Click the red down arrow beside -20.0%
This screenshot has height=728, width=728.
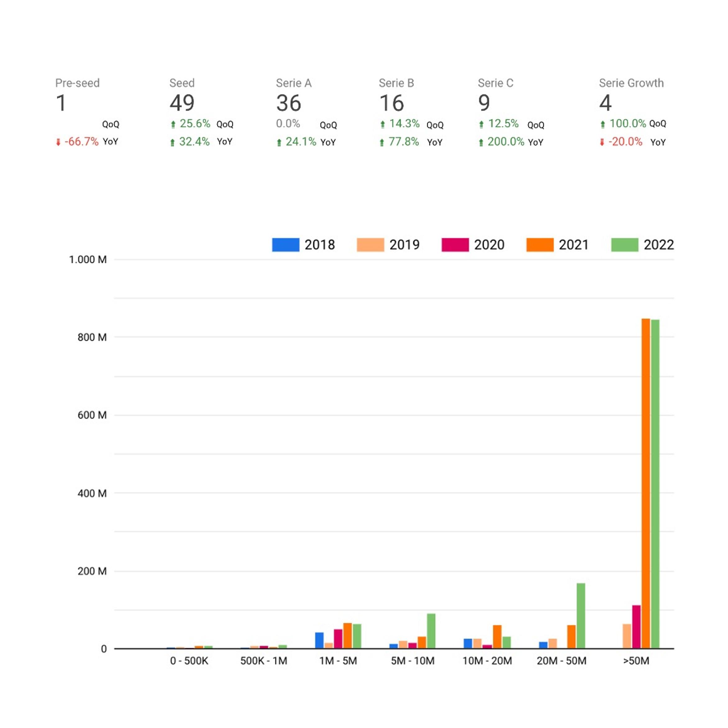(602, 142)
